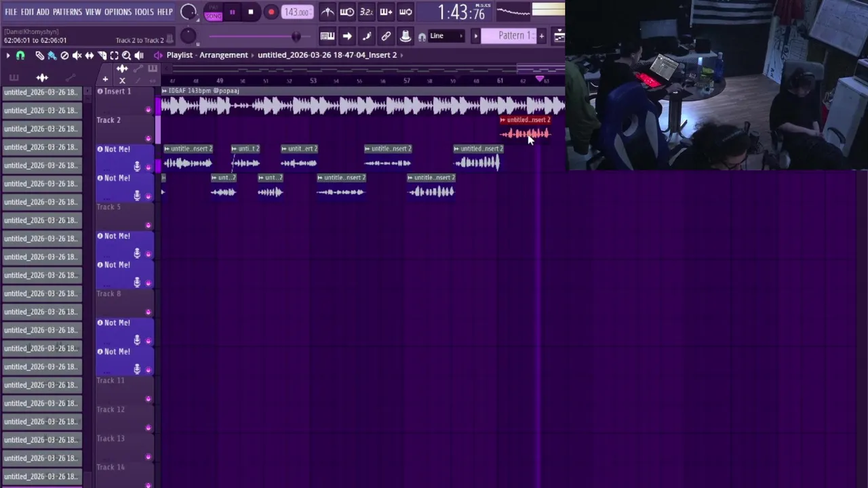Select the Track 11 header

tap(125, 389)
